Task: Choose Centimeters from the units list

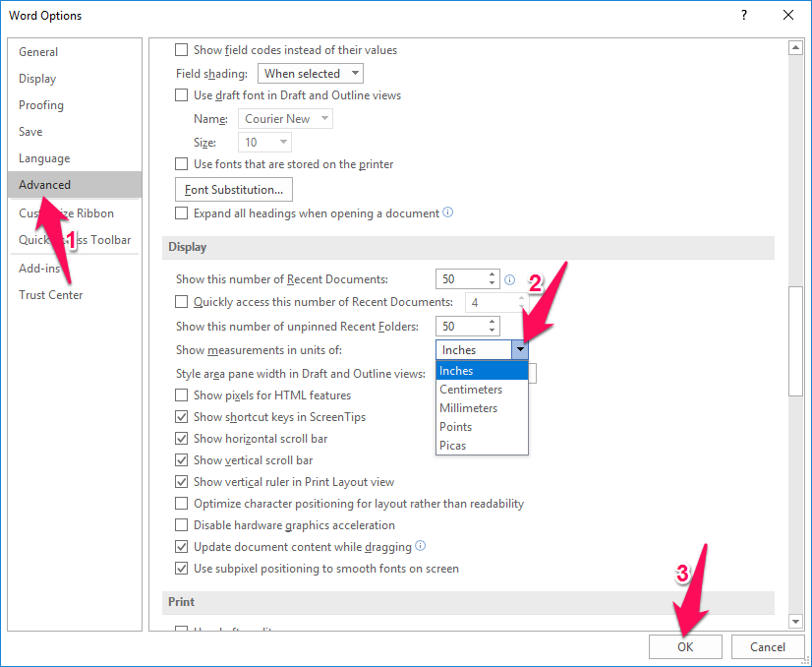Action: pos(471,390)
